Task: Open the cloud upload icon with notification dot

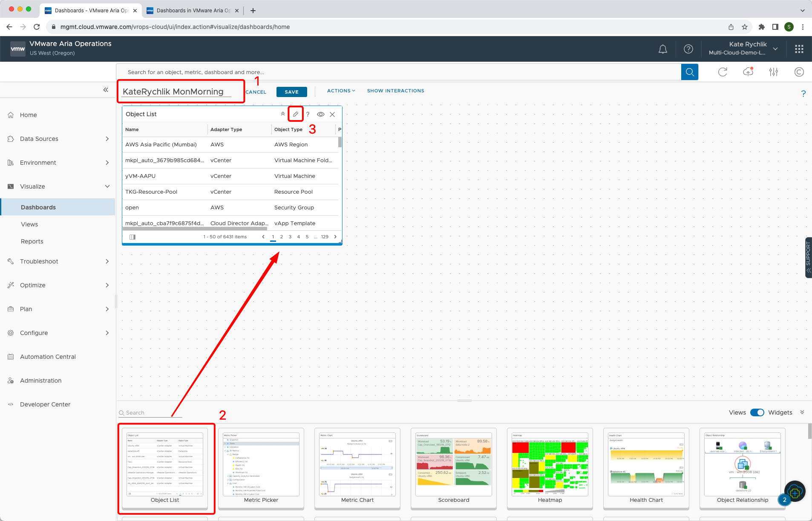Action: (x=748, y=72)
